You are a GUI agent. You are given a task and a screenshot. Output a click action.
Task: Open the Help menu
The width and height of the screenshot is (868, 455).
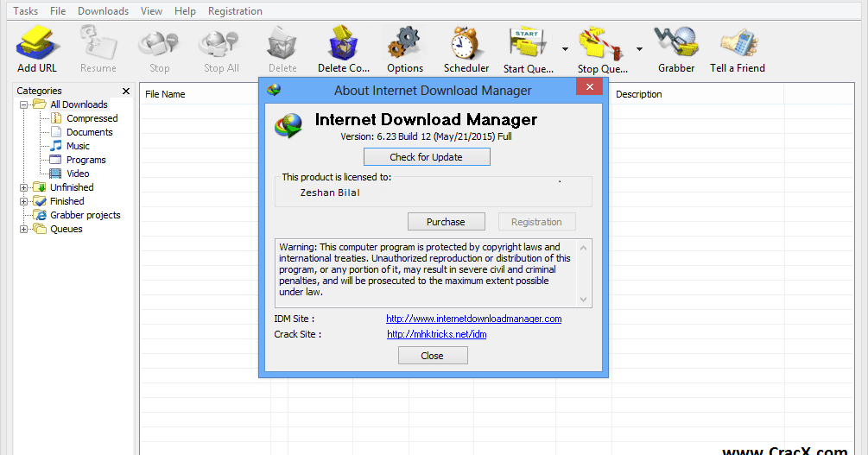(185, 11)
